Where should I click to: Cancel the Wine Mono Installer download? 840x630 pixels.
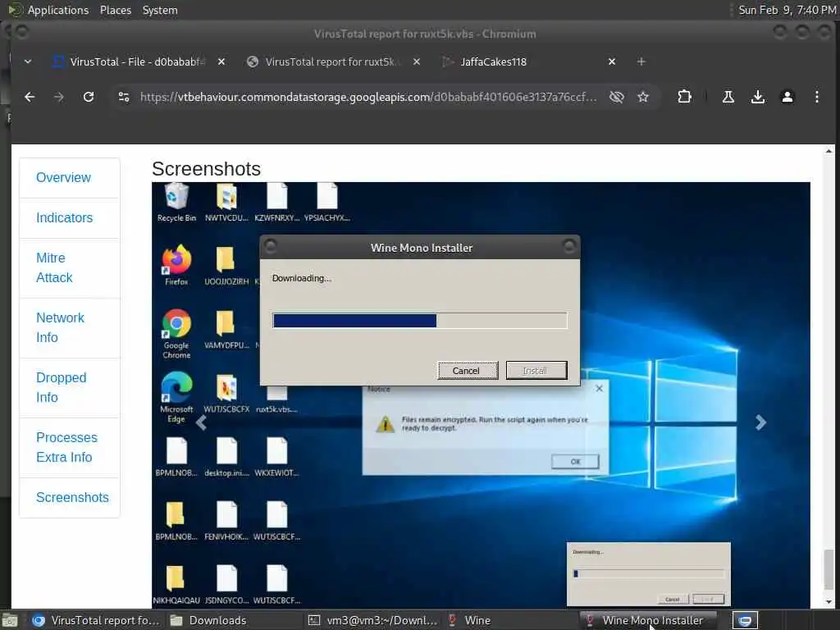pos(467,370)
